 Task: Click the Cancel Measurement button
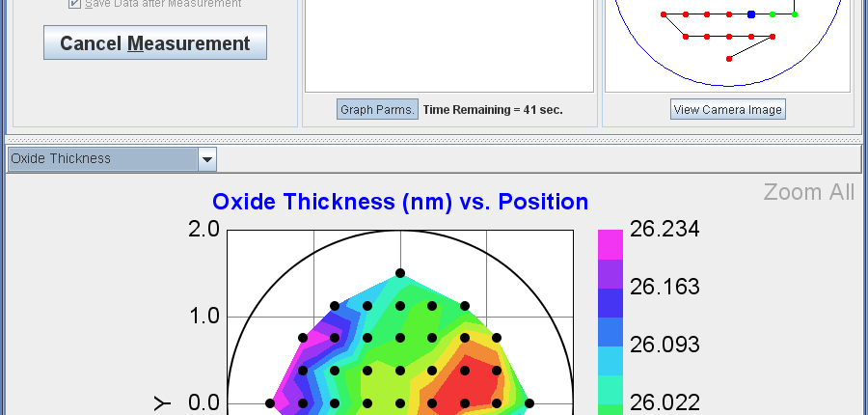click(155, 42)
